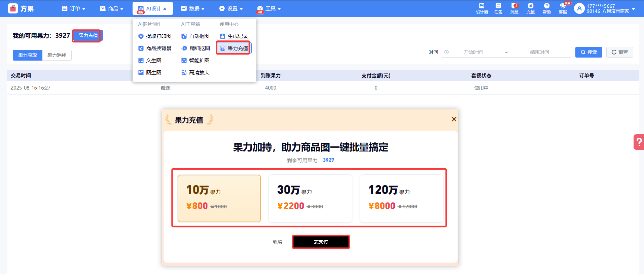This screenshot has width=644, height=274.
Task: Open the 订单 dropdown menu
Action: 74,8
